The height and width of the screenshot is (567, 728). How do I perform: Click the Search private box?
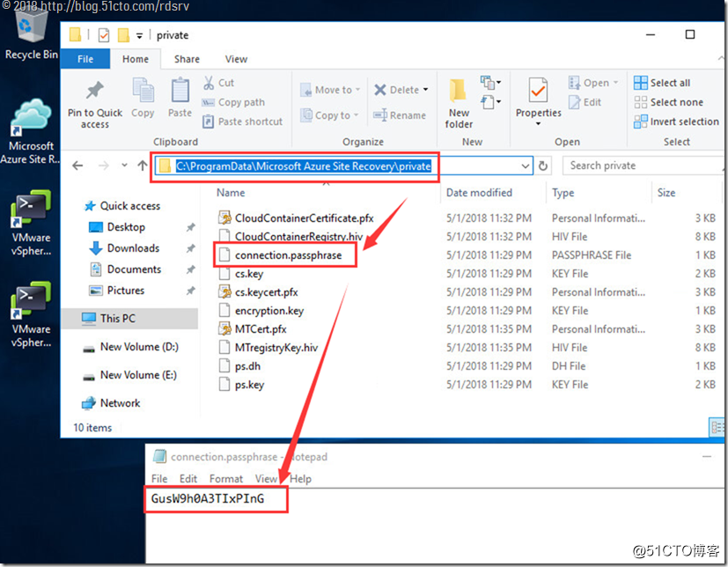pos(643,166)
